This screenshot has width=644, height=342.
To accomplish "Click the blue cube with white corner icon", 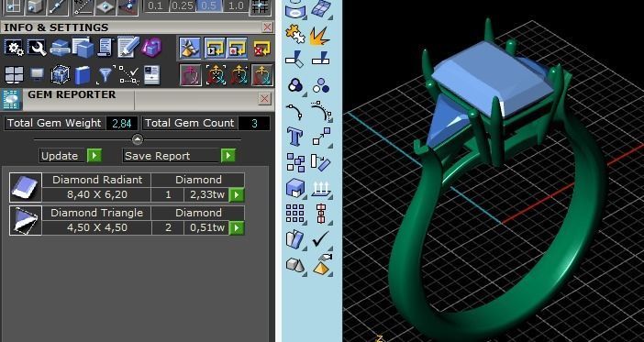I will click(294, 188).
